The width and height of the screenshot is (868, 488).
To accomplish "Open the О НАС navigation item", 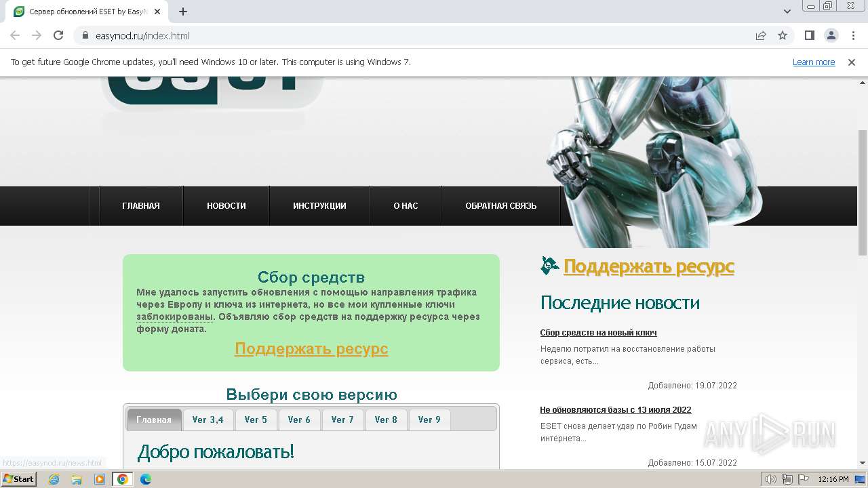I will click(x=406, y=205).
